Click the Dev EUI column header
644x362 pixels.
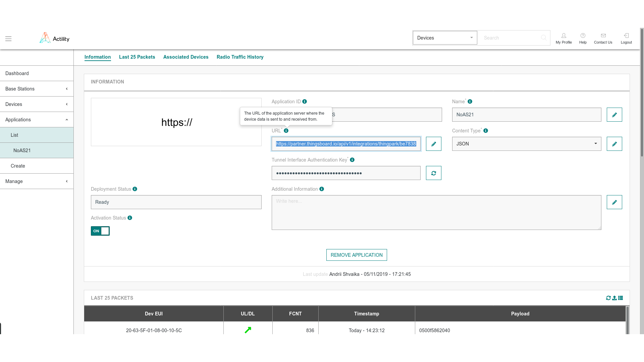pos(154,314)
